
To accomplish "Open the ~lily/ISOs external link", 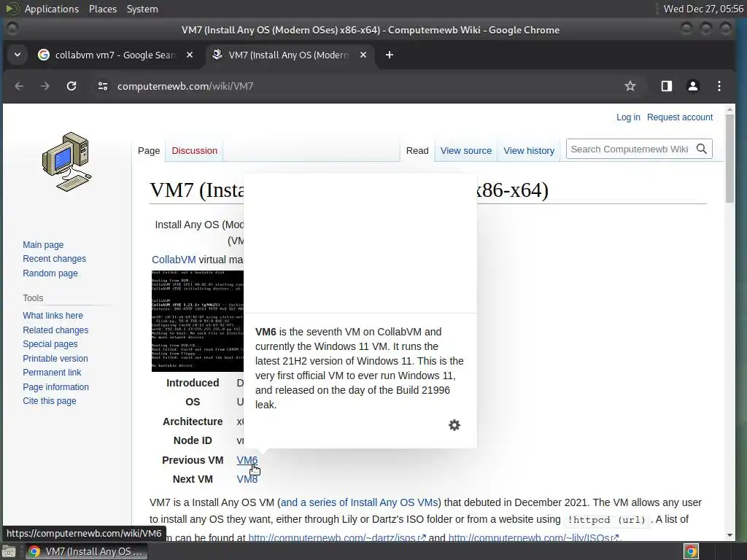I will tap(533, 537).
